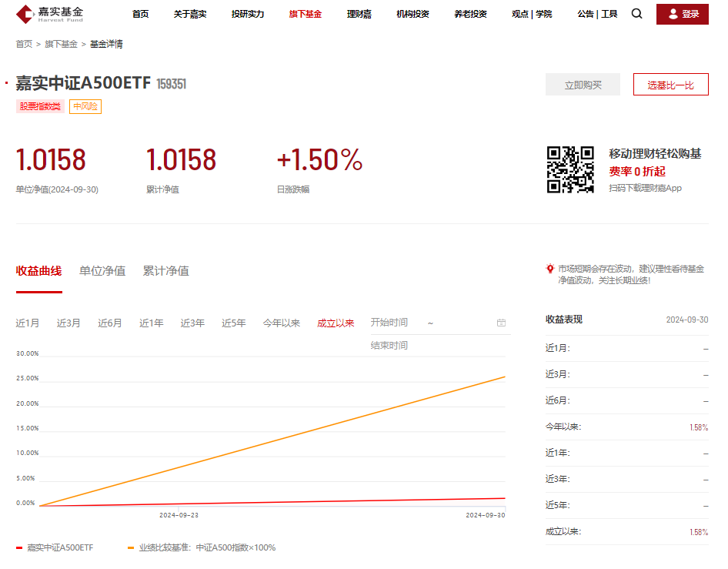
Task: Switch to 单位净值 tab
Action: pos(102,271)
